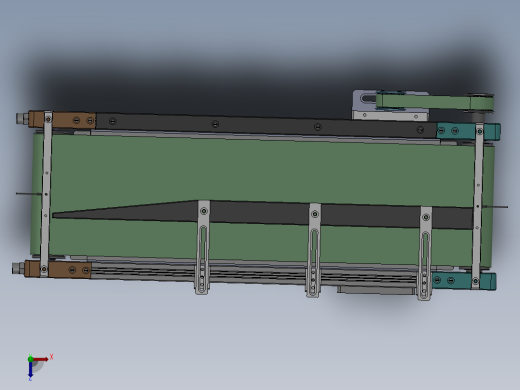This screenshot has height=390, width=520.
Task: Select the green drive timing belt
Action: pos(435,102)
